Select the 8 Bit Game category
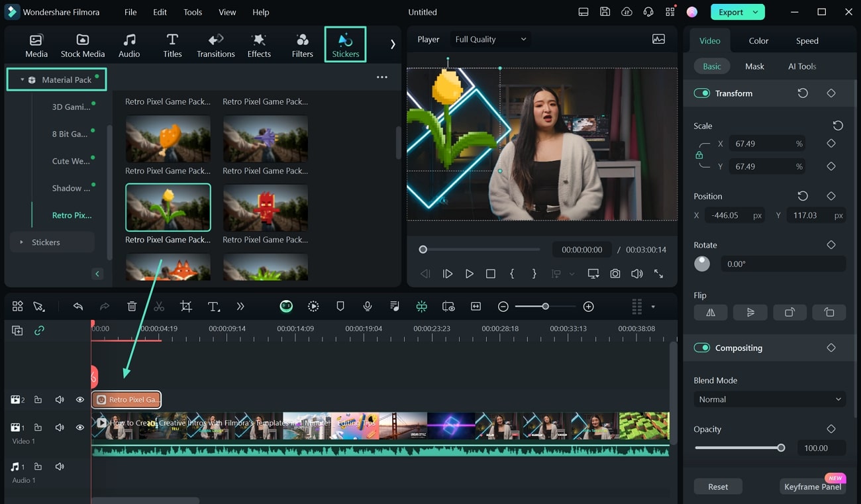This screenshot has width=861, height=504. coord(70,134)
